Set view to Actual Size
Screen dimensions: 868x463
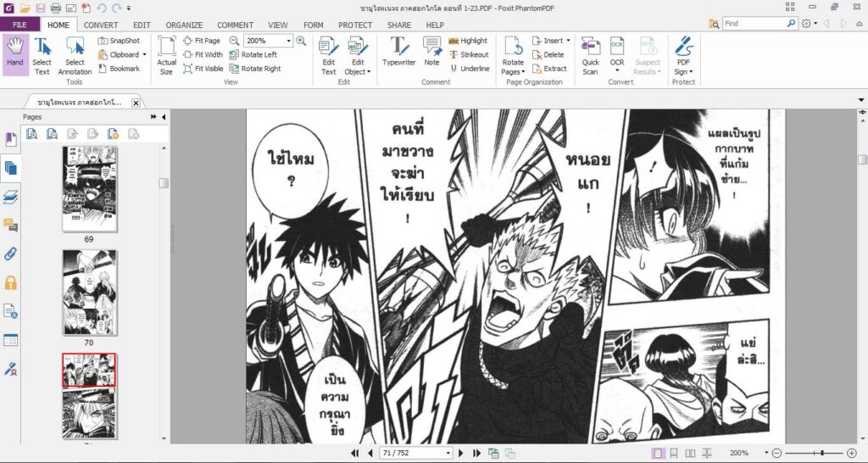coord(166,56)
